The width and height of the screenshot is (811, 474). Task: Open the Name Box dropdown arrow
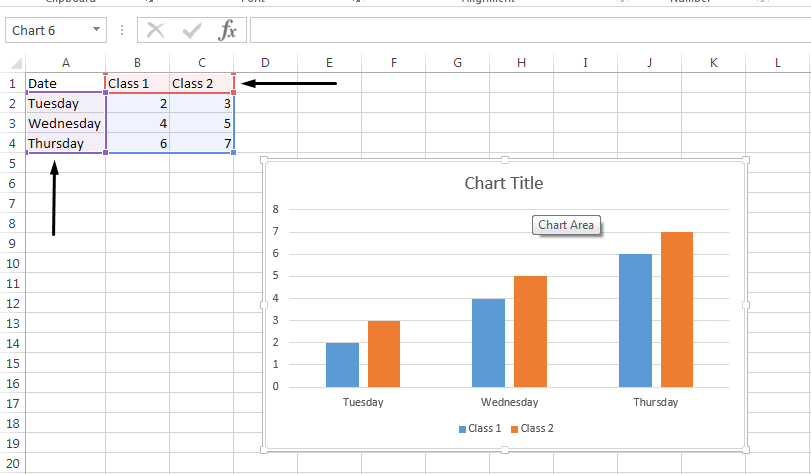point(97,30)
